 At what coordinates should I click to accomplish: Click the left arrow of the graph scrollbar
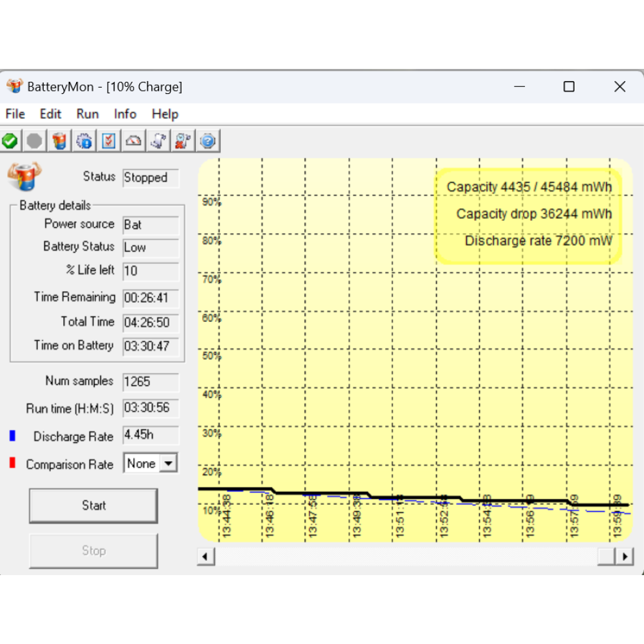205,556
